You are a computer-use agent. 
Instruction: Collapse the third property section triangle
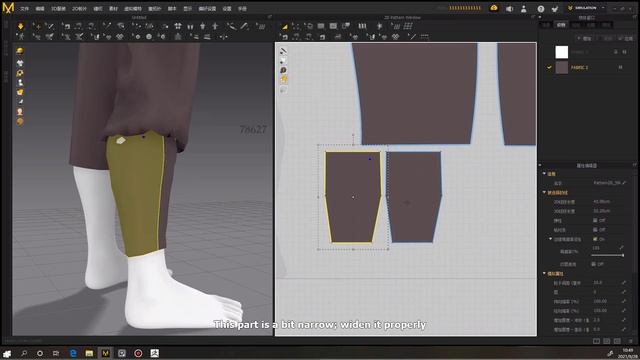pyautogui.click(x=544, y=273)
